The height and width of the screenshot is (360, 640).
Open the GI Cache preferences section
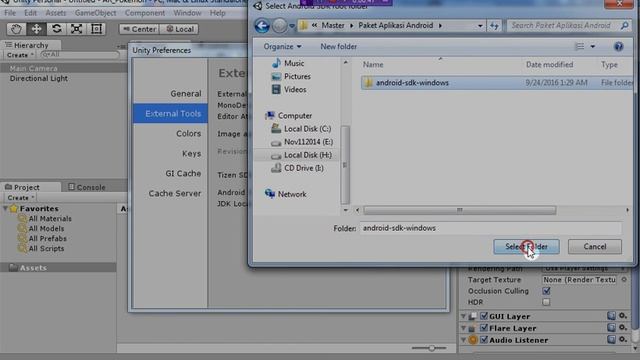pos(183,173)
